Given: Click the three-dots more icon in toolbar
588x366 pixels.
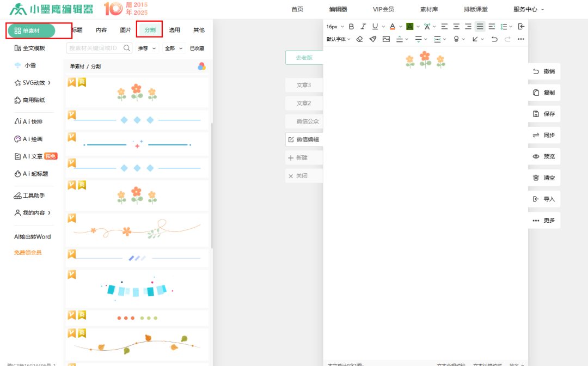Looking at the screenshot, I should 520,39.
